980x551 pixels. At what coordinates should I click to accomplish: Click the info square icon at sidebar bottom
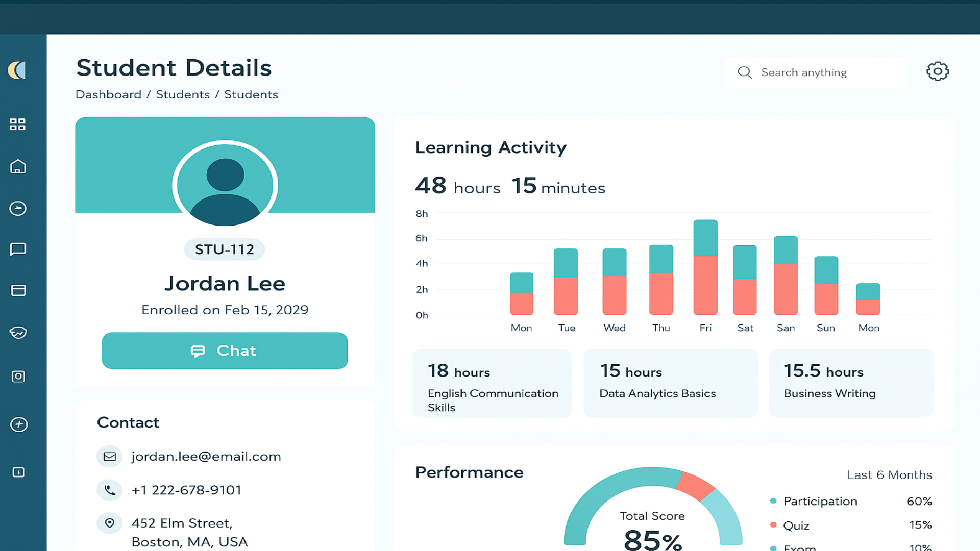click(x=18, y=472)
